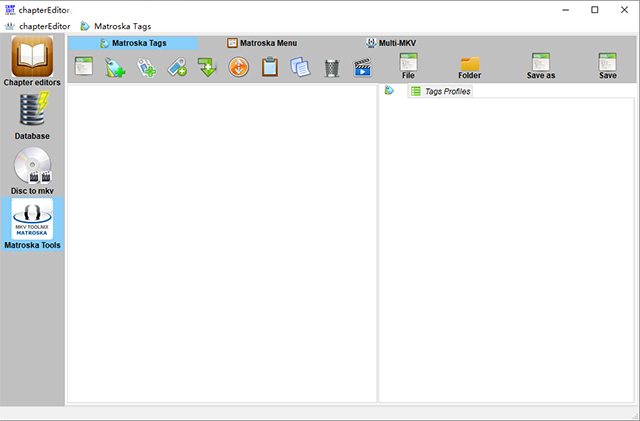This screenshot has height=421, width=640.
Task: Click the new XML document toolbar icon
Action: (84, 67)
